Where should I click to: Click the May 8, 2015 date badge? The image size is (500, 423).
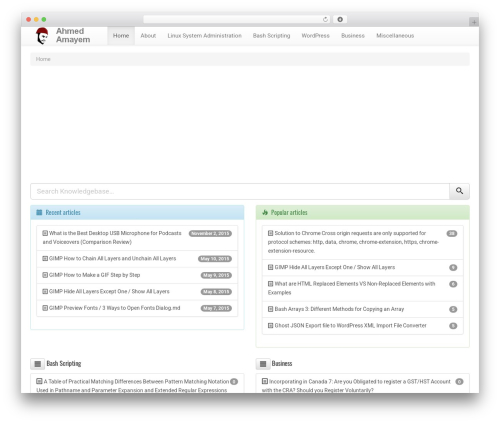tap(216, 292)
